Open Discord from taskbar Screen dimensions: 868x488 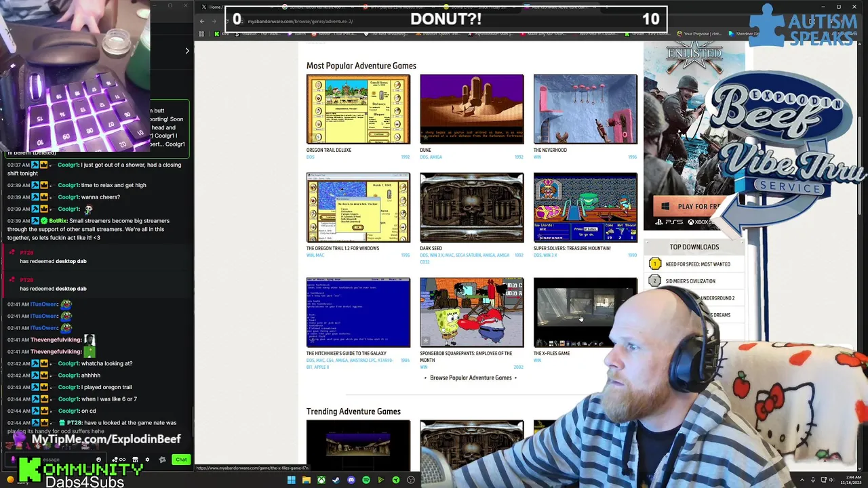click(351, 480)
